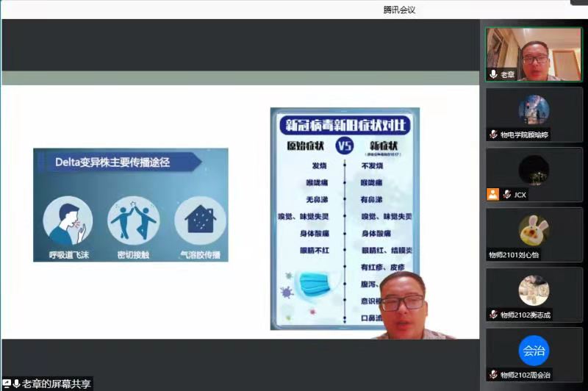This screenshot has width=588, height=391.
Task: Click the muted mic icon beside 物师2102衡志成
Action: click(x=494, y=315)
